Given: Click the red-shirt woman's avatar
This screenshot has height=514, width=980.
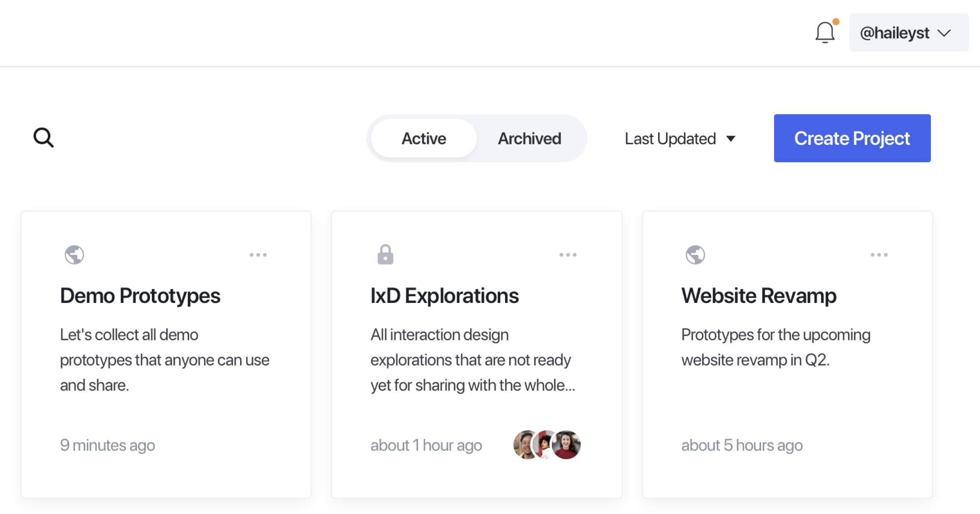Looking at the screenshot, I should click(x=566, y=445).
